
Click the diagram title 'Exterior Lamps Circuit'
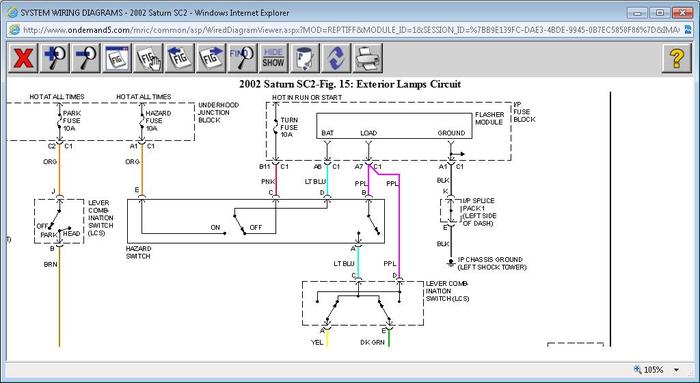click(408, 84)
